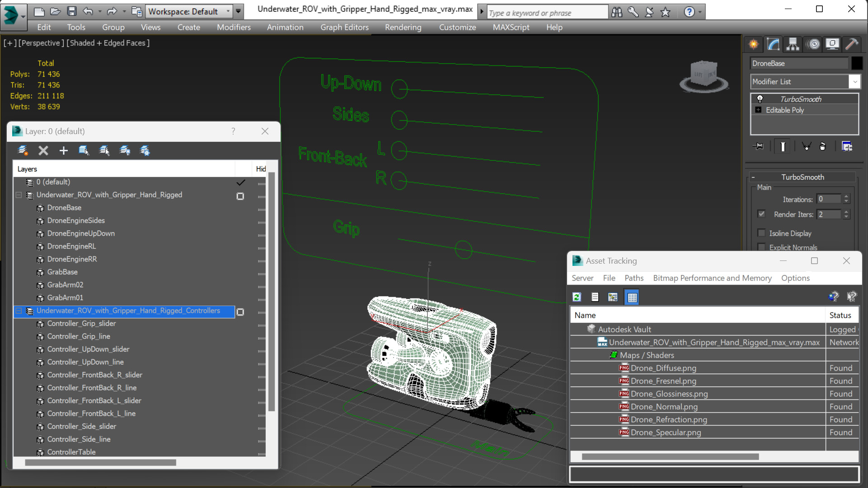
Task: Enable Explicit Normals checkbox
Action: coord(762,247)
